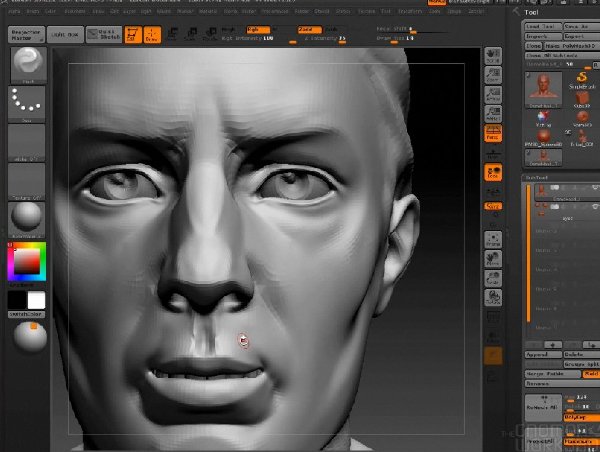Toggle Draw mode button
This screenshot has width=600, height=452.
point(152,34)
